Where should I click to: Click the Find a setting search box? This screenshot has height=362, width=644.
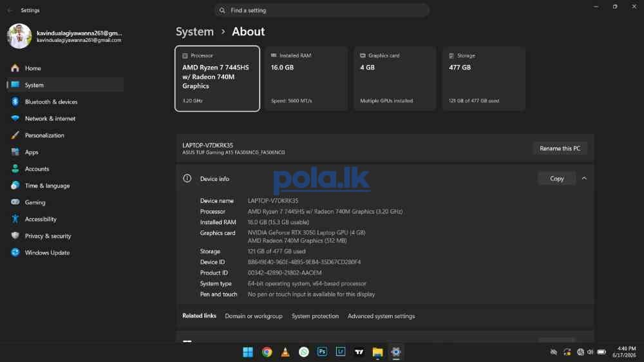coord(322,10)
